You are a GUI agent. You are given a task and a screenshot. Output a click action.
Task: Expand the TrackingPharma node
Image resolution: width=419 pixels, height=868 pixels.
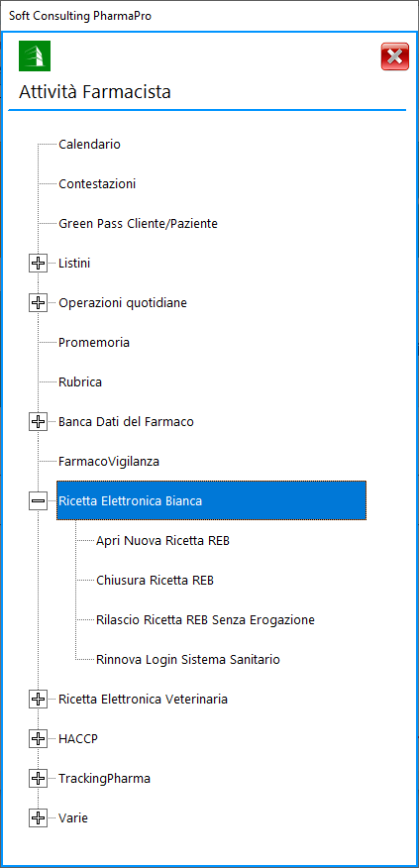38,778
